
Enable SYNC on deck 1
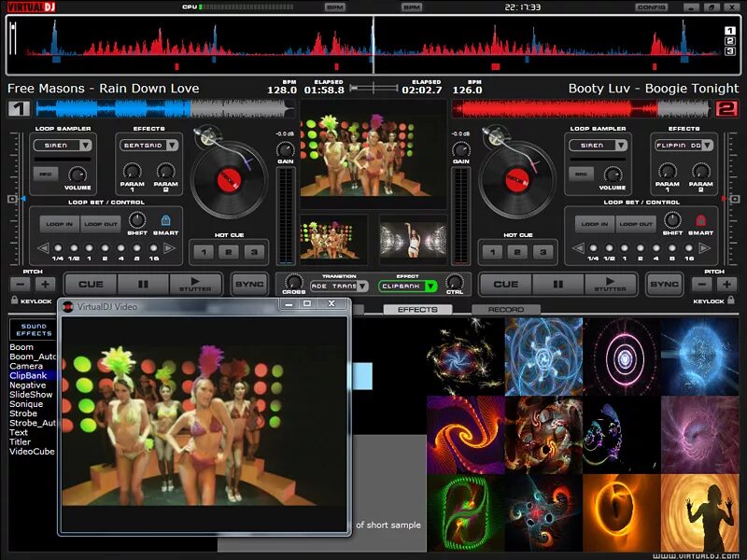point(250,283)
